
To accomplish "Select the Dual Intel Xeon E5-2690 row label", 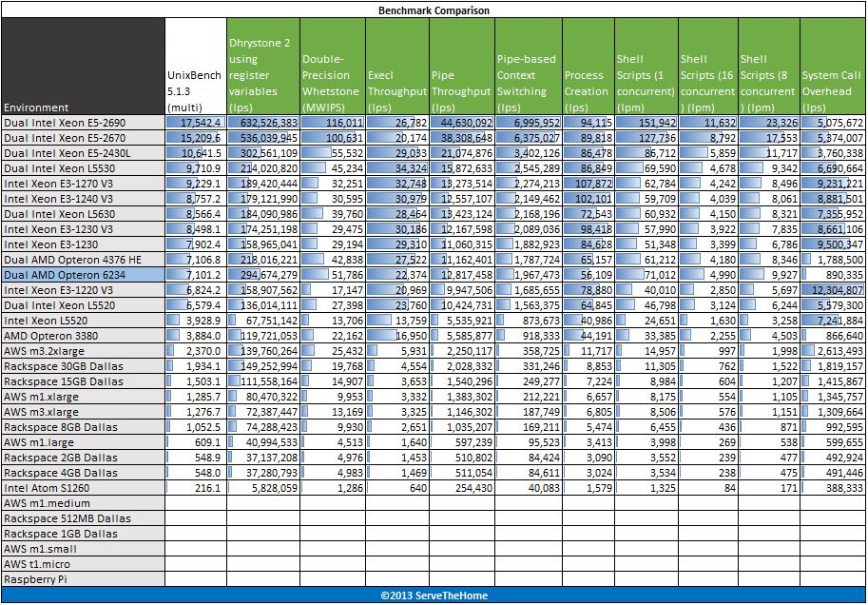I will 83,123.
